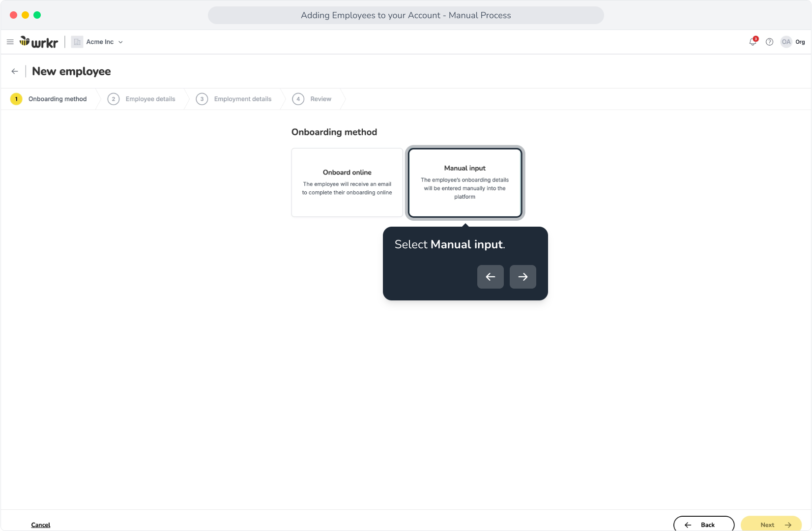This screenshot has height=531, width=812.
Task: Select the Manual input option card
Action: coord(465,182)
